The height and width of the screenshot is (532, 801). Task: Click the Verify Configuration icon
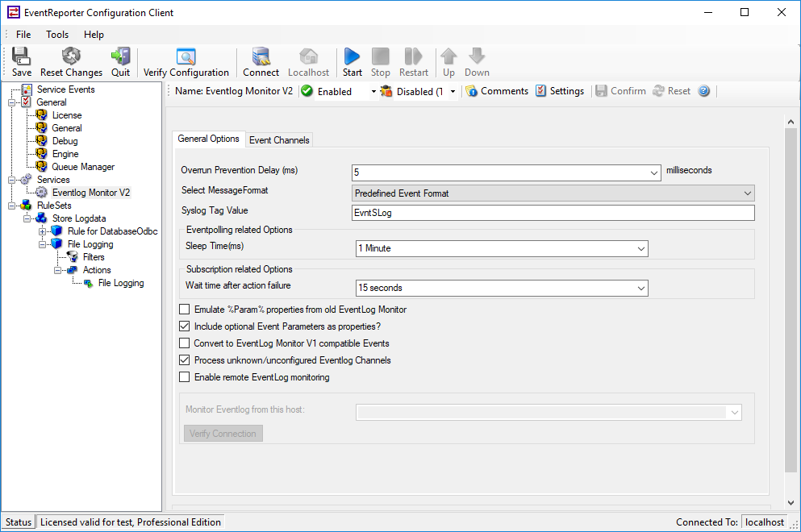tap(186, 62)
